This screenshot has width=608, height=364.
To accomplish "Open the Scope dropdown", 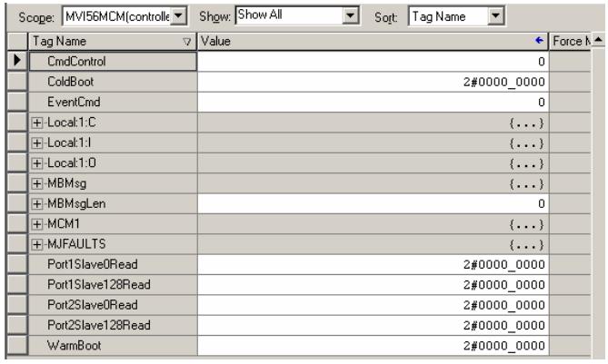I will pyautogui.click(x=194, y=16).
